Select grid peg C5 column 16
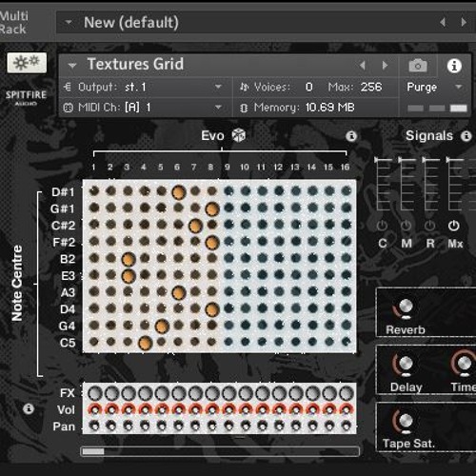The image size is (476, 476). 347,342
